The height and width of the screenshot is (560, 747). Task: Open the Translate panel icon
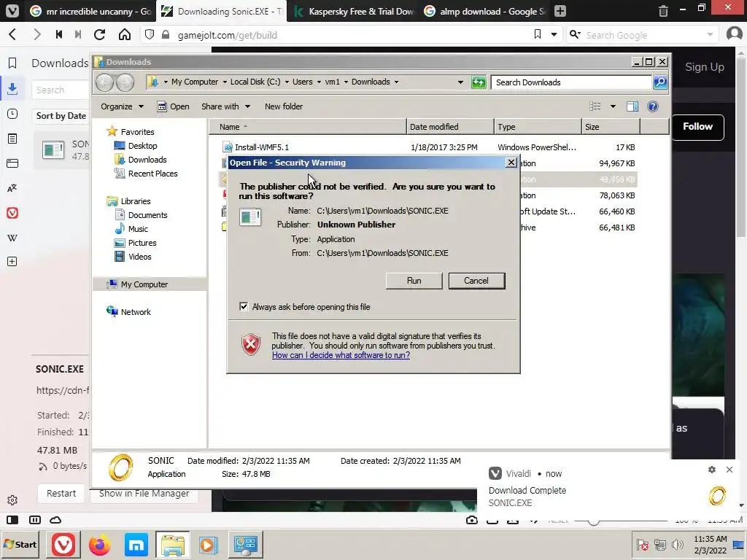pyautogui.click(x=12, y=188)
